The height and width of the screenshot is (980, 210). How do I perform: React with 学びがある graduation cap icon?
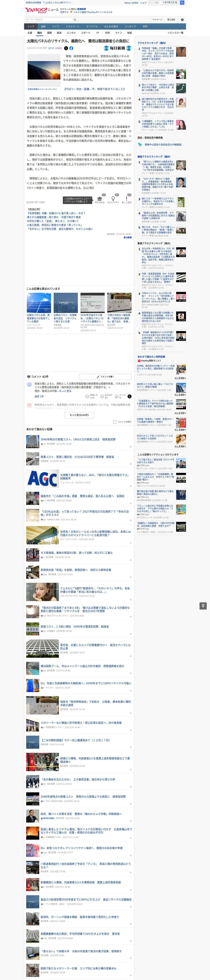click(100, 199)
